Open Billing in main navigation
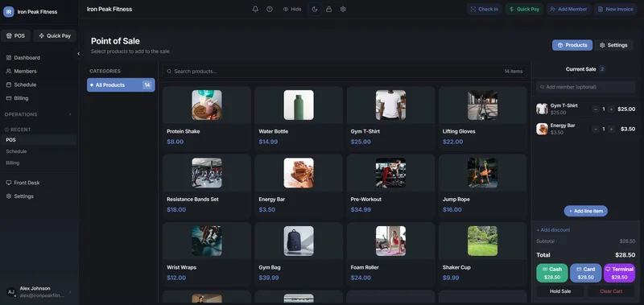 (39, 98)
